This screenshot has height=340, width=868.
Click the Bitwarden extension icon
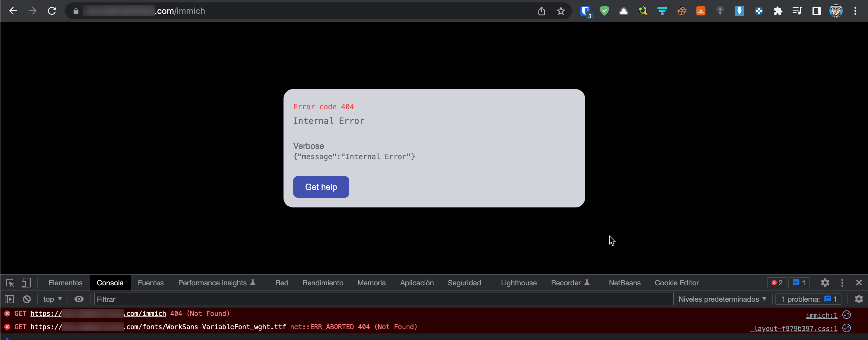(x=586, y=11)
